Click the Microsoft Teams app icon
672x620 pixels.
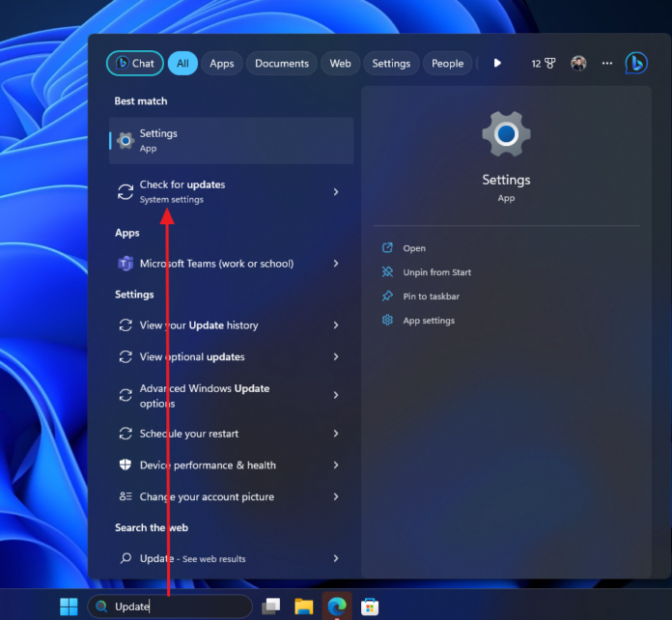(126, 264)
